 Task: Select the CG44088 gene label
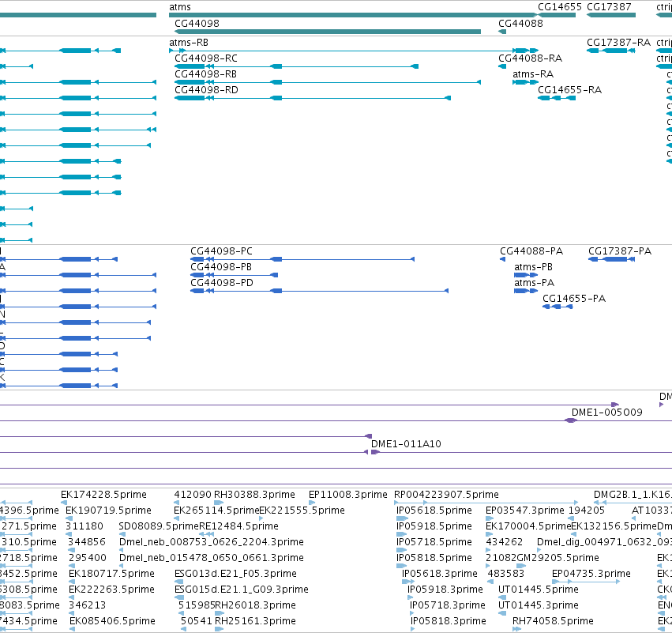[520, 24]
